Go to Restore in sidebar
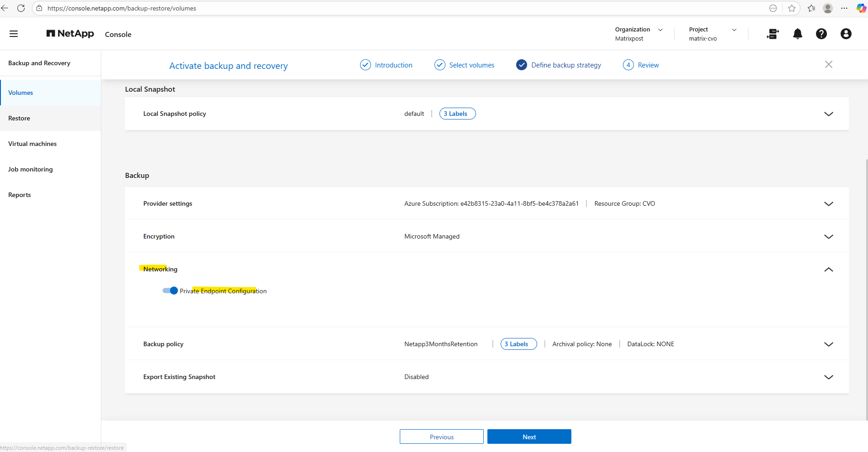 coord(19,118)
